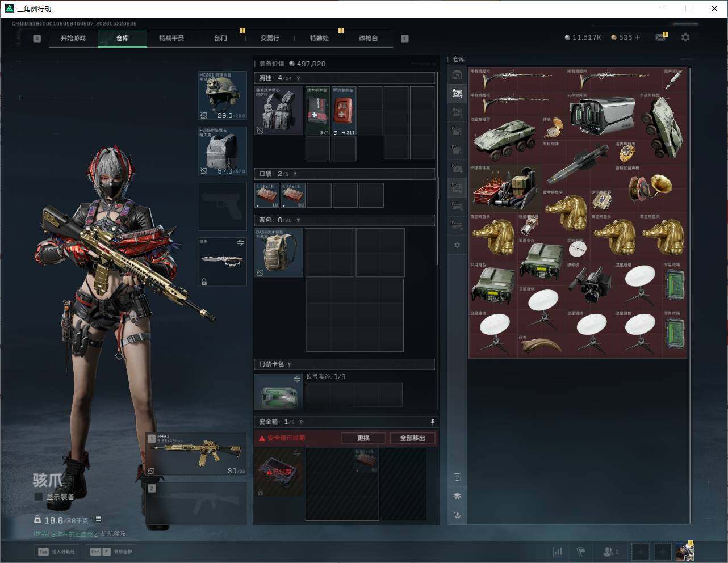This screenshot has height=563, width=728.
Task: Toggle the swap arrows on keycard case
Action: click(297, 379)
